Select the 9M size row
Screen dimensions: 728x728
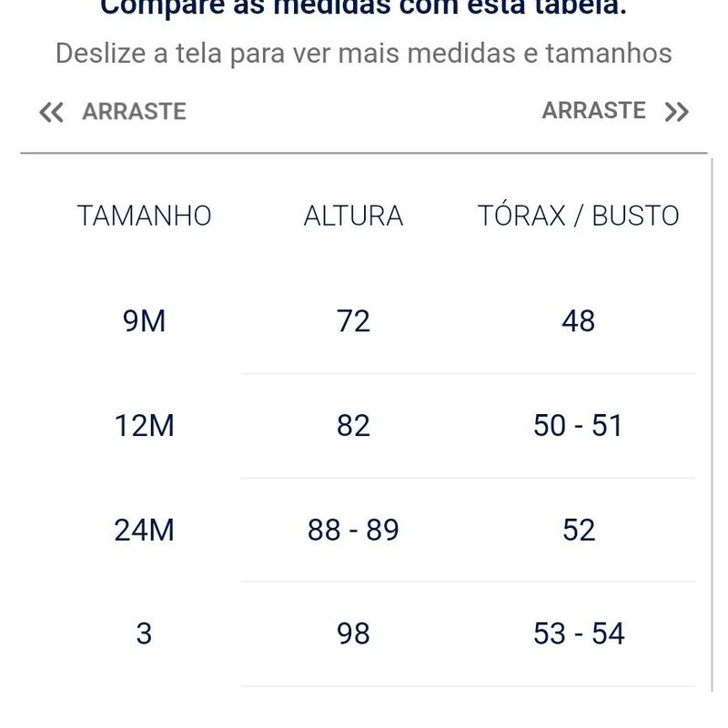tap(144, 321)
